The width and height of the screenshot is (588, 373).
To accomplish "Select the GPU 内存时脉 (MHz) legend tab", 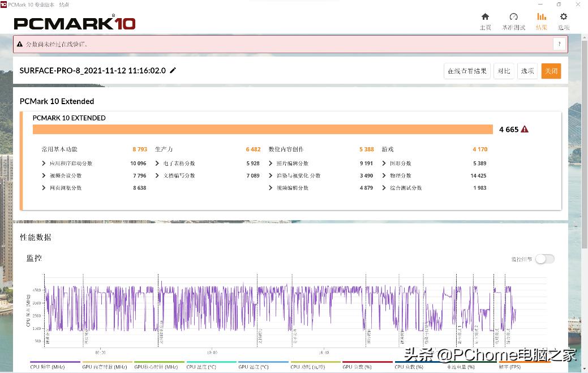I will coord(107,366).
